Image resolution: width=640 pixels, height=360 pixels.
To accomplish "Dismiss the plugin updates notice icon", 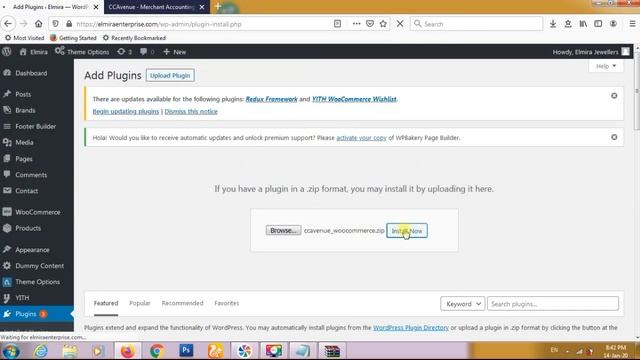I will point(614,96).
